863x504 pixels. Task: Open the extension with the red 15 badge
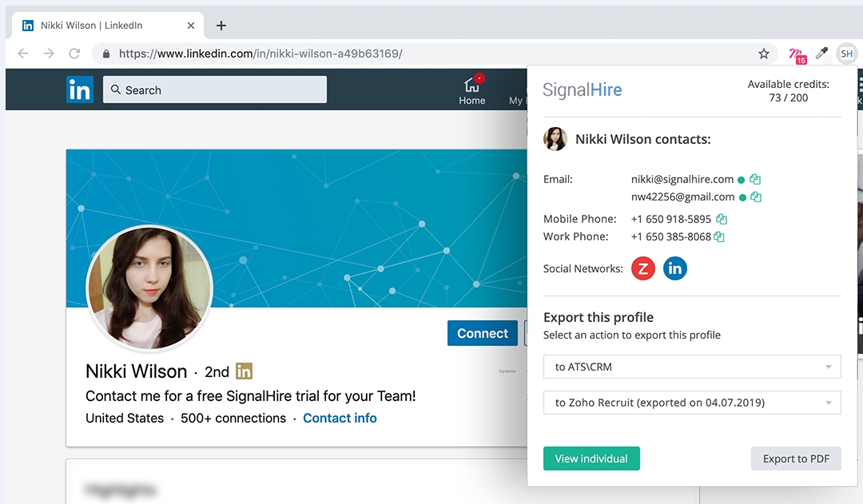[797, 55]
